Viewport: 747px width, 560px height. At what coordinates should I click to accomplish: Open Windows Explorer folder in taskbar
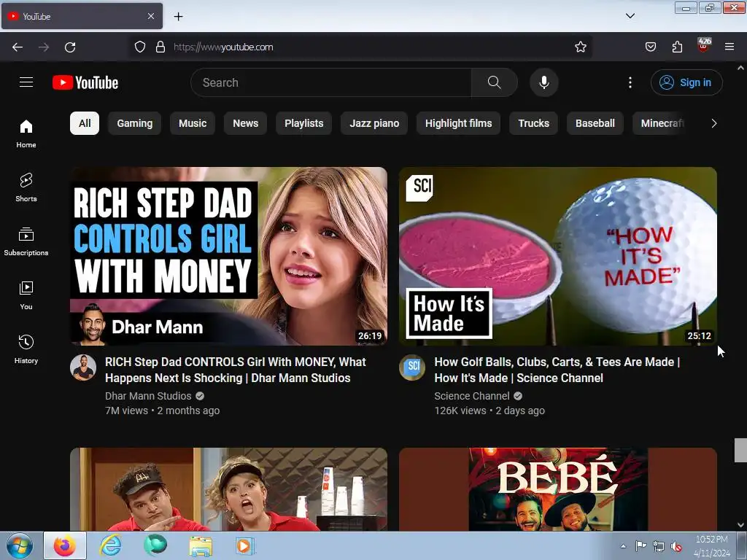(201, 545)
